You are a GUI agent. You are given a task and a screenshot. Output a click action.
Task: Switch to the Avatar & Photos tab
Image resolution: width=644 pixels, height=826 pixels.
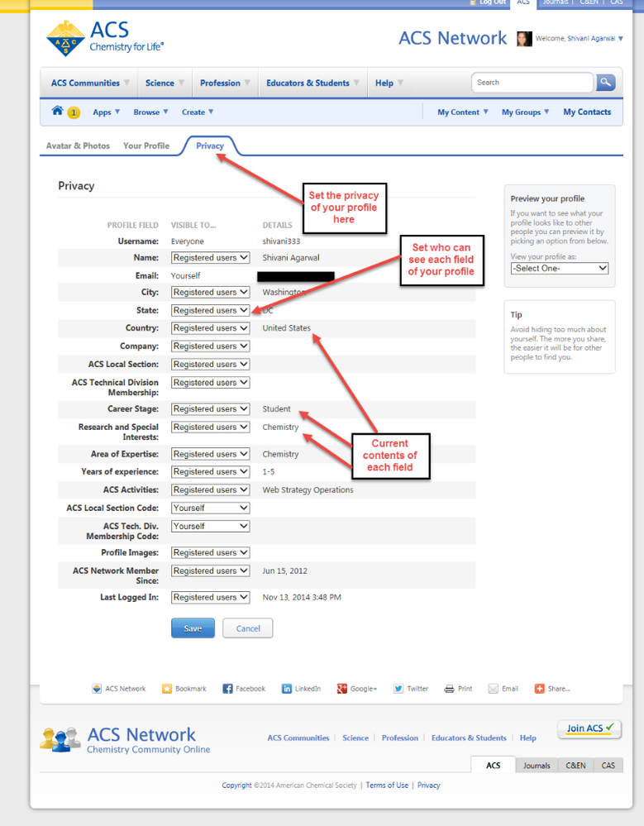click(x=78, y=146)
